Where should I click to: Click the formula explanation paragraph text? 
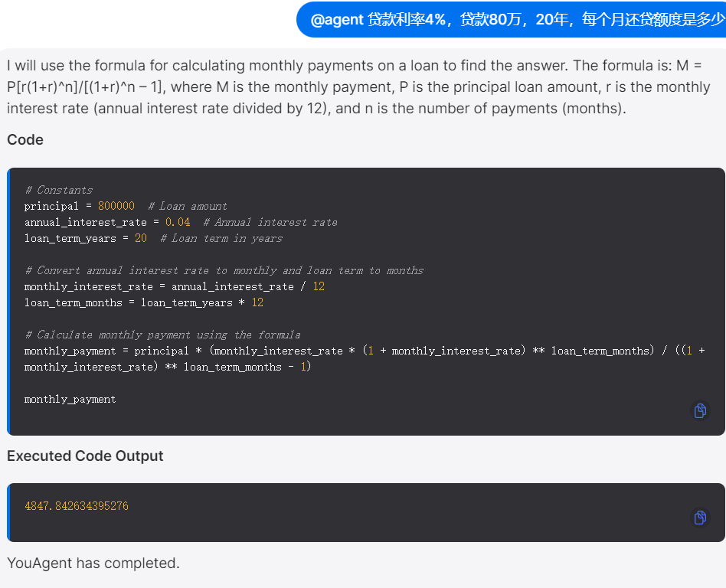coord(358,87)
